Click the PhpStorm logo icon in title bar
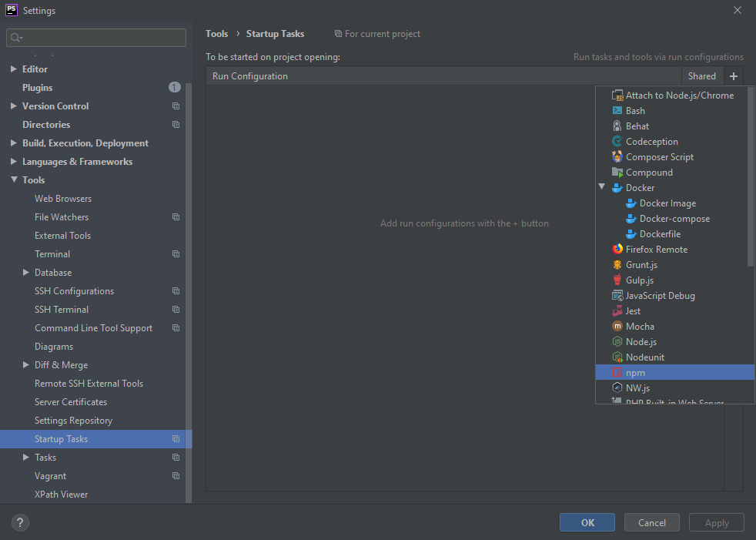The image size is (756, 540). pyautogui.click(x=11, y=10)
